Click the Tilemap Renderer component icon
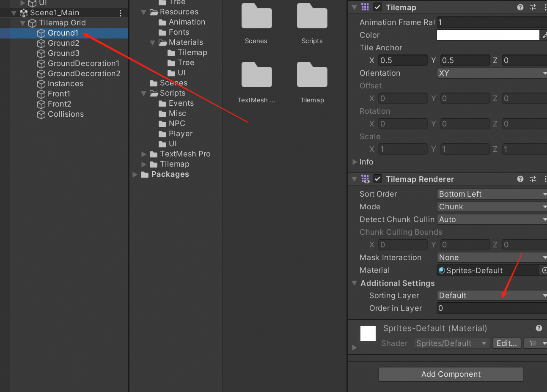The width and height of the screenshot is (547, 392). pyautogui.click(x=365, y=179)
